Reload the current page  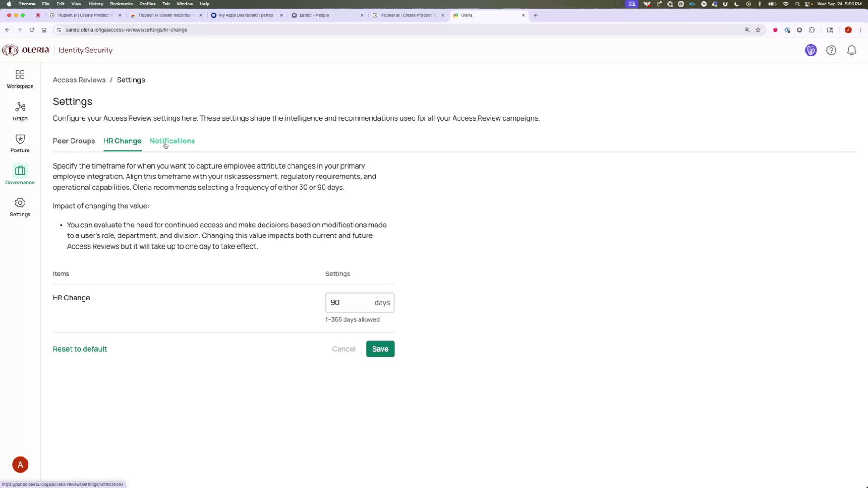pos(32,30)
